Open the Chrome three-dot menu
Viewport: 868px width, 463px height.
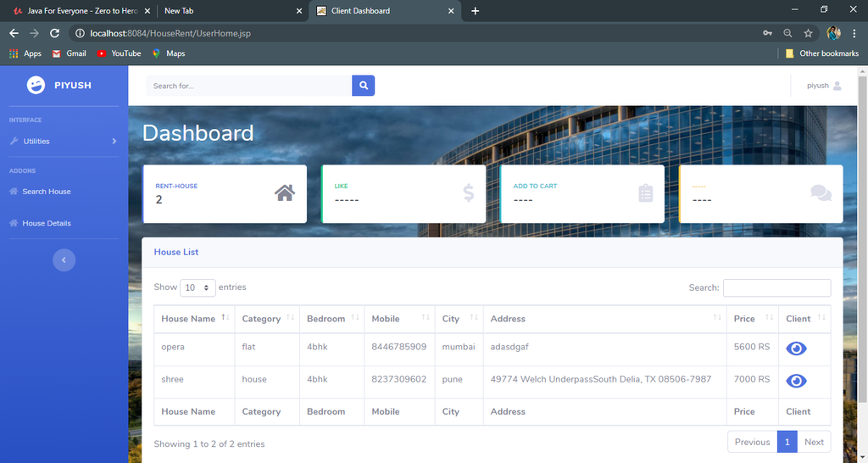pyautogui.click(x=854, y=33)
